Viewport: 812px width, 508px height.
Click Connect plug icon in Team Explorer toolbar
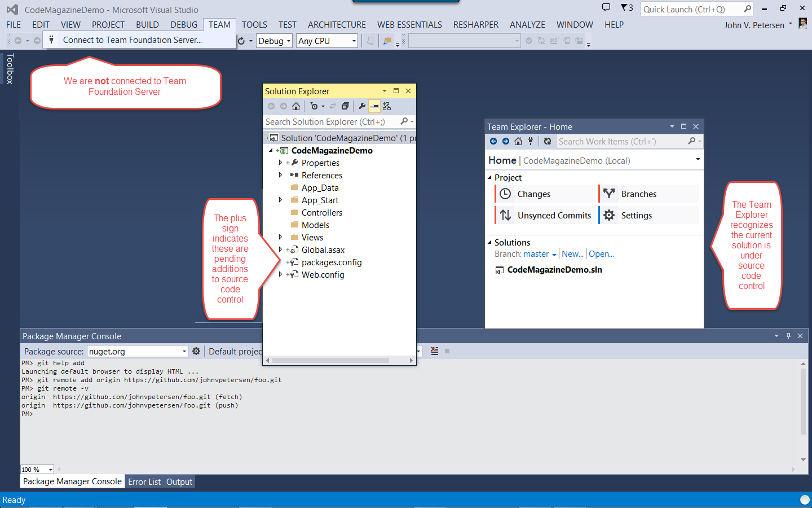coord(531,141)
